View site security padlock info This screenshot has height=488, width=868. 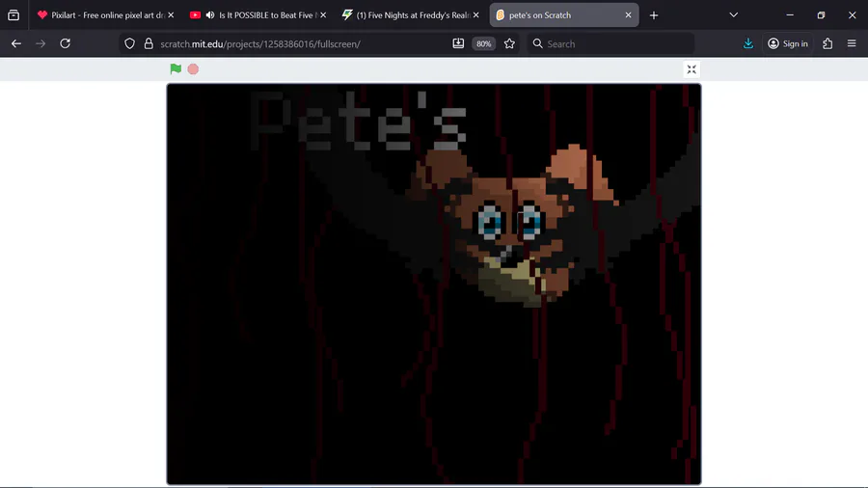coord(149,43)
